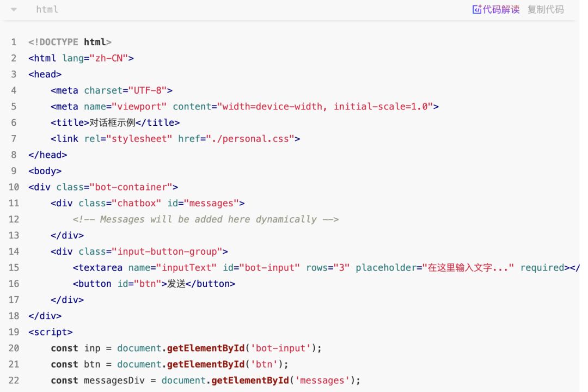Click the html language label
The width and height of the screenshot is (588, 392).
point(47,9)
